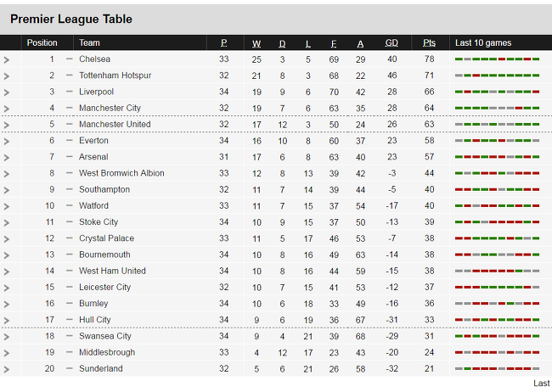Expand the Tottenham Hotspur row arrow
Screen dimensions: 552x392
(7, 76)
